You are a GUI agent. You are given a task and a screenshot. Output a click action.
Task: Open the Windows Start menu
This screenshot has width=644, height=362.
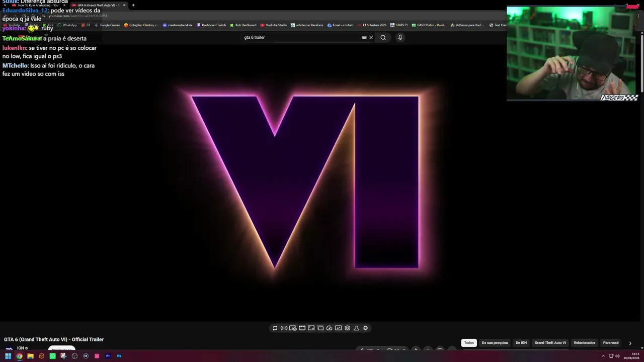pyautogui.click(x=8, y=356)
